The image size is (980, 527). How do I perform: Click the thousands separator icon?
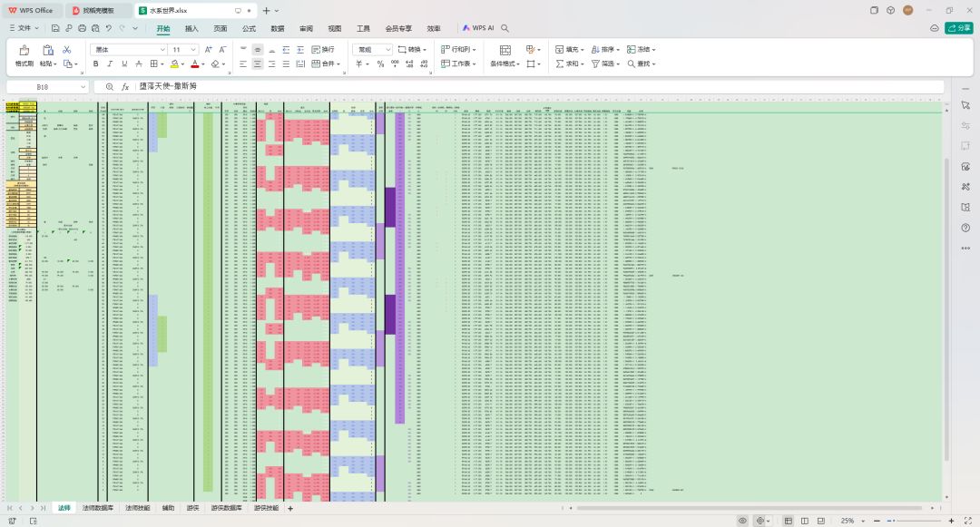[x=395, y=63]
